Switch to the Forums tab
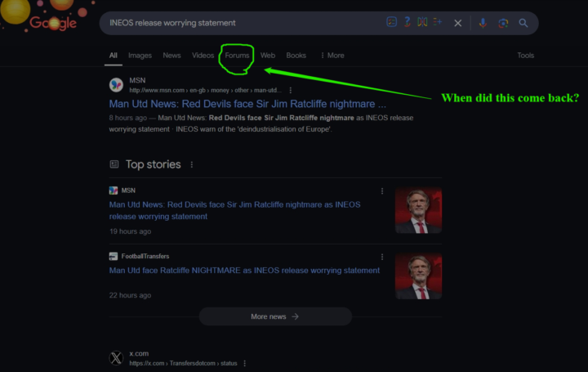This screenshot has height=372, width=588. [x=237, y=56]
